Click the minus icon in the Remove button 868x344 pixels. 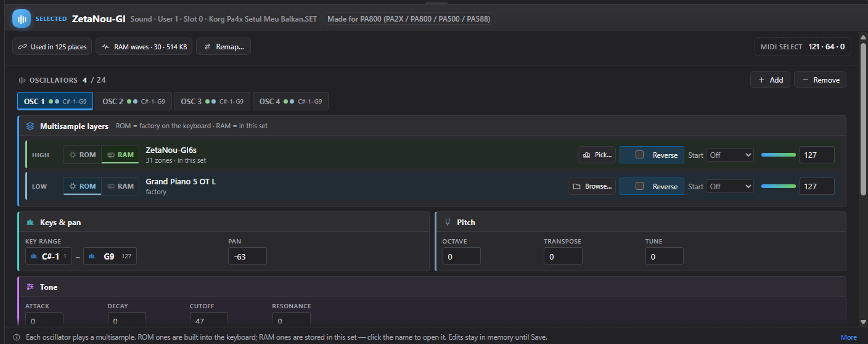tap(805, 80)
